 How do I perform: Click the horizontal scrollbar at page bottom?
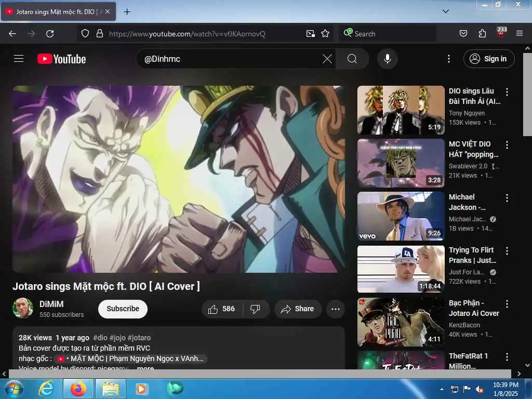[x=260, y=374]
